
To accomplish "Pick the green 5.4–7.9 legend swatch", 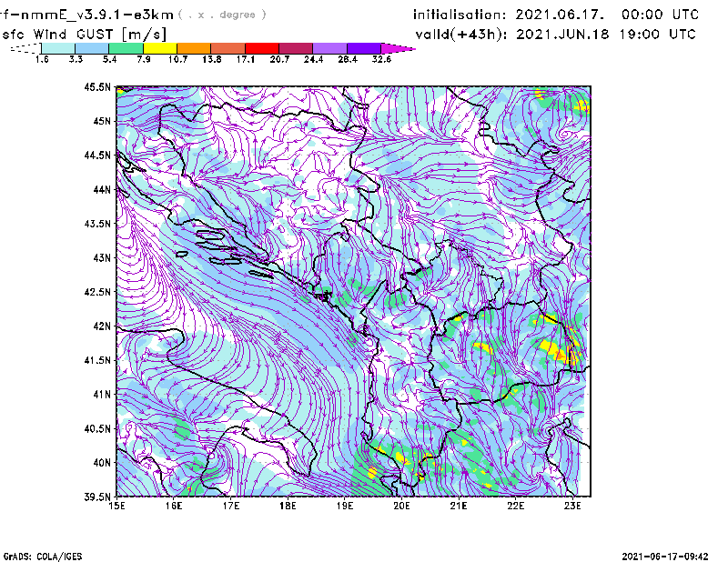I will point(126,48).
